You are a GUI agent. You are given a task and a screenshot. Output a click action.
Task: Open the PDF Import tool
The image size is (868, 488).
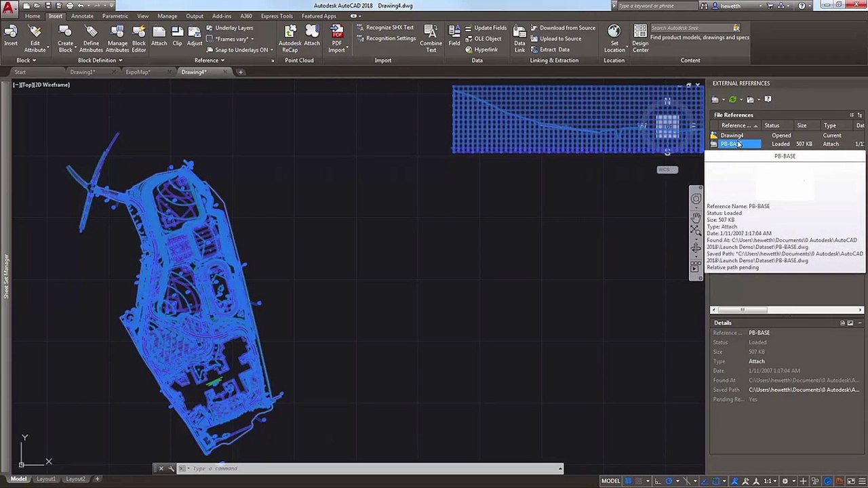(336, 38)
